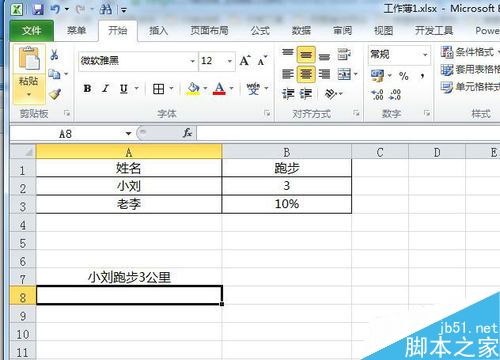Toggle Bold formatting

click(x=88, y=89)
